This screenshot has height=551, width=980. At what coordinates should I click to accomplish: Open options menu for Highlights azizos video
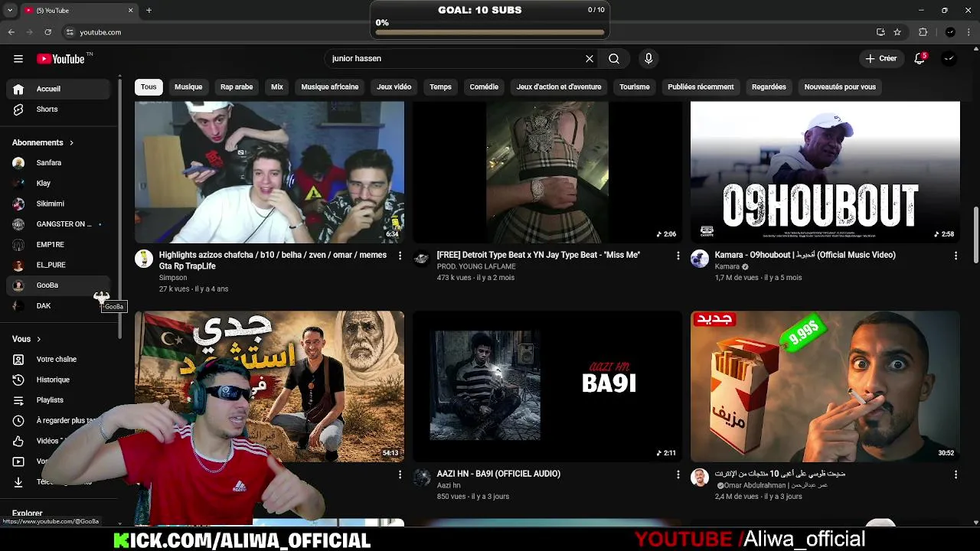(400, 256)
